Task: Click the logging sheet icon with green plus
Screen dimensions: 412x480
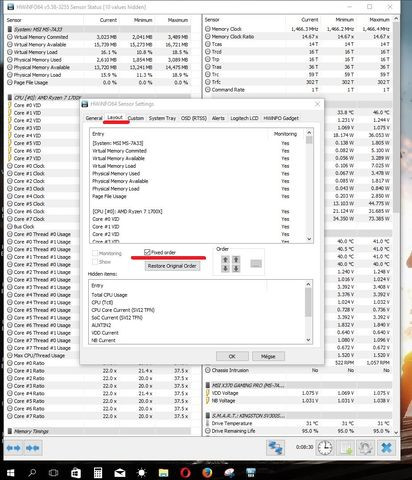Action: (345, 448)
